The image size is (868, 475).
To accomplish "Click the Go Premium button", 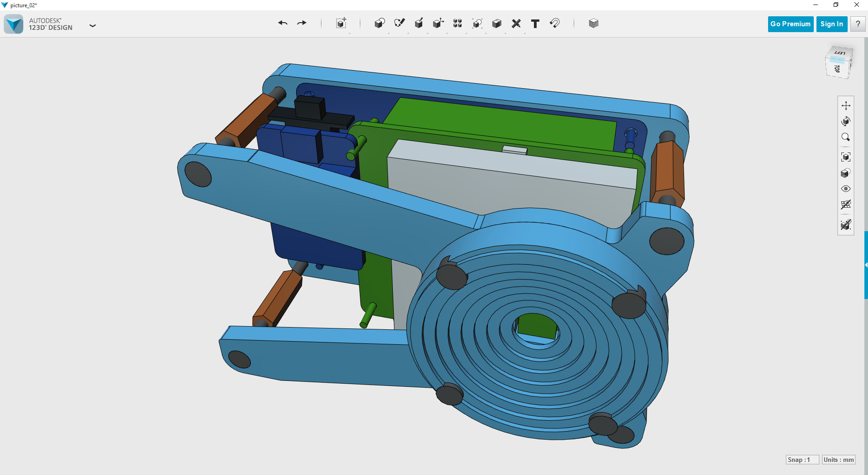I will coord(790,24).
